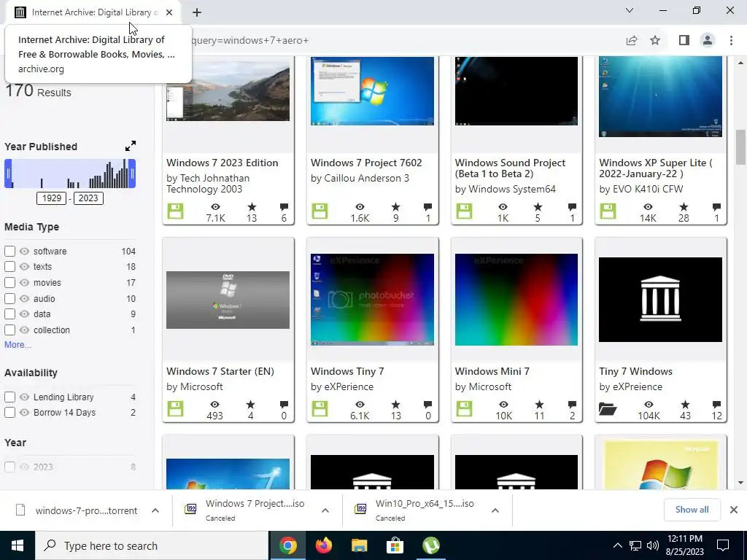747x560 pixels.
Task: Open the Windows XP Super Lite title link
Action: tap(656, 168)
